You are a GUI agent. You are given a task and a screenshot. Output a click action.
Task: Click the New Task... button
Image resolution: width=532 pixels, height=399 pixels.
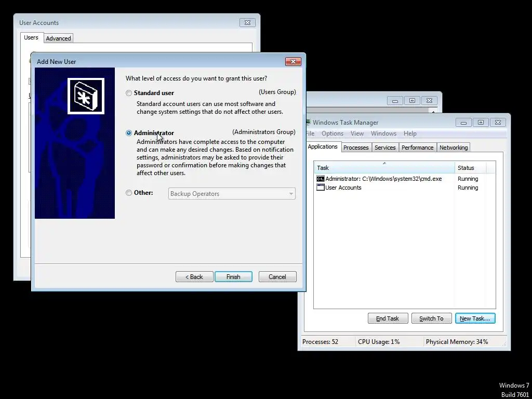pyautogui.click(x=475, y=318)
